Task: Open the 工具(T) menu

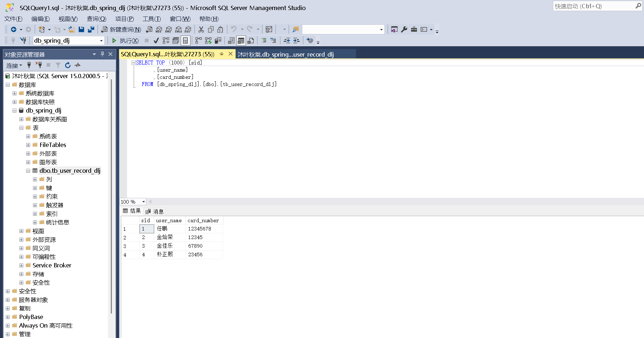Action: coord(152,19)
